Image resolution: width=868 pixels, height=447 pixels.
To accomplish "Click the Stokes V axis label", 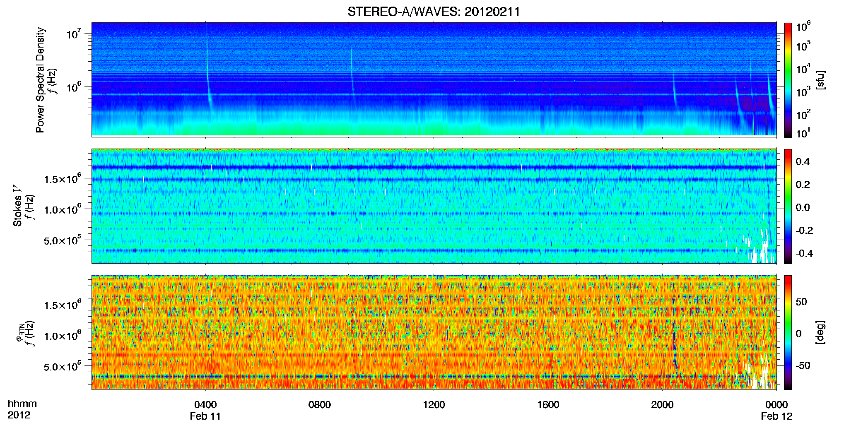I will click(17, 206).
